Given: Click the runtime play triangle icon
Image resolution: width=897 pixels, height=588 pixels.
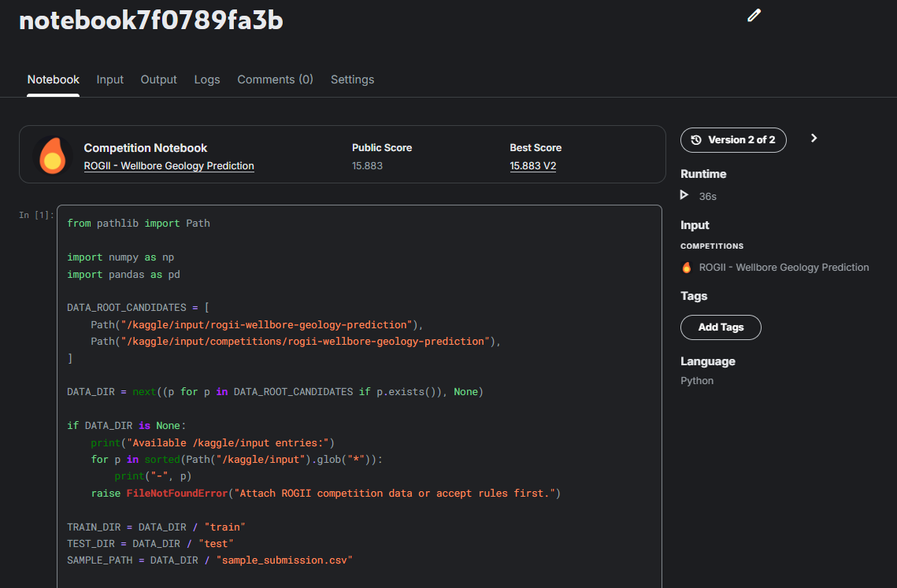Looking at the screenshot, I should [684, 196].
